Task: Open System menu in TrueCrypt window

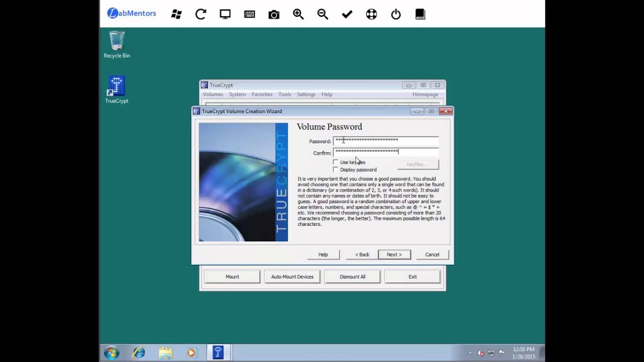Action: (237, 95)
